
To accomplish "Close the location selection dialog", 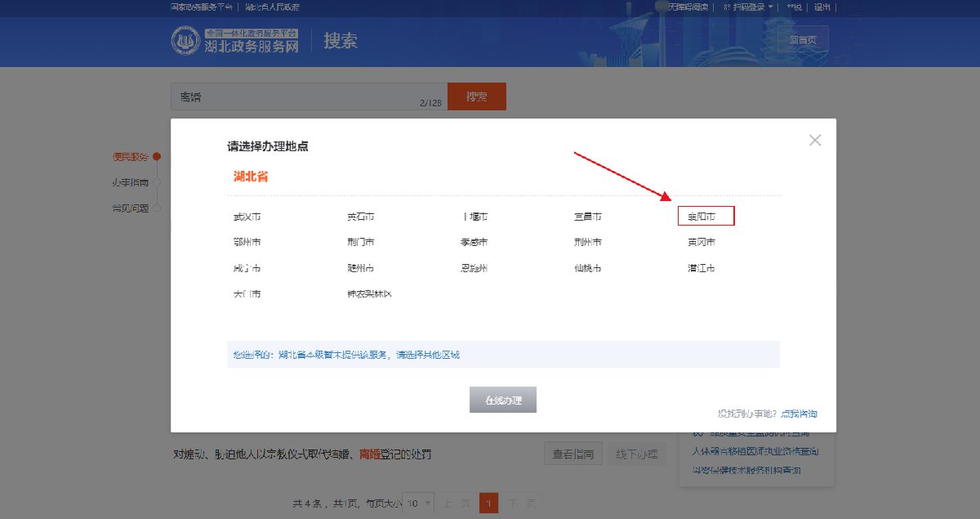I will pos(814,141).
